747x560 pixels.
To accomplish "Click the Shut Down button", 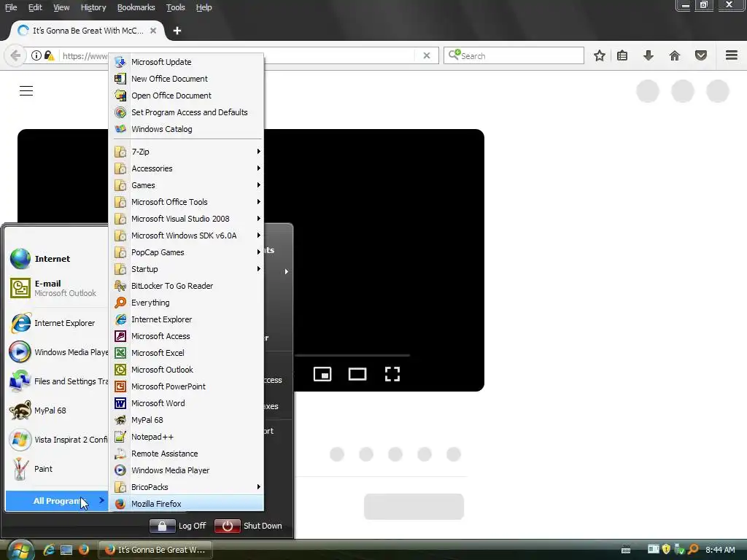I will (x=248, y=526).
